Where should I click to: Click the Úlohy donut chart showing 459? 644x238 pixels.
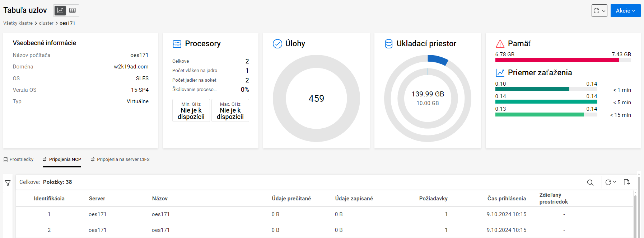(316, 99)
